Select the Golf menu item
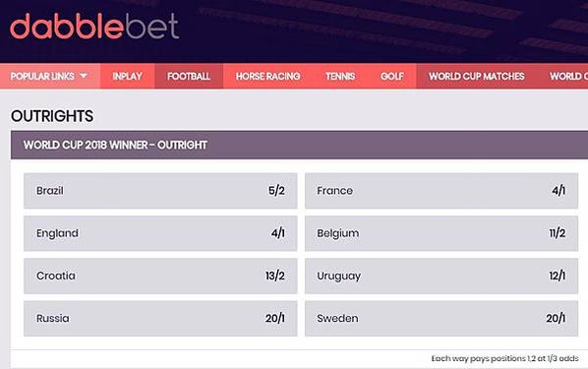The image size is (588, 369). 392,76
